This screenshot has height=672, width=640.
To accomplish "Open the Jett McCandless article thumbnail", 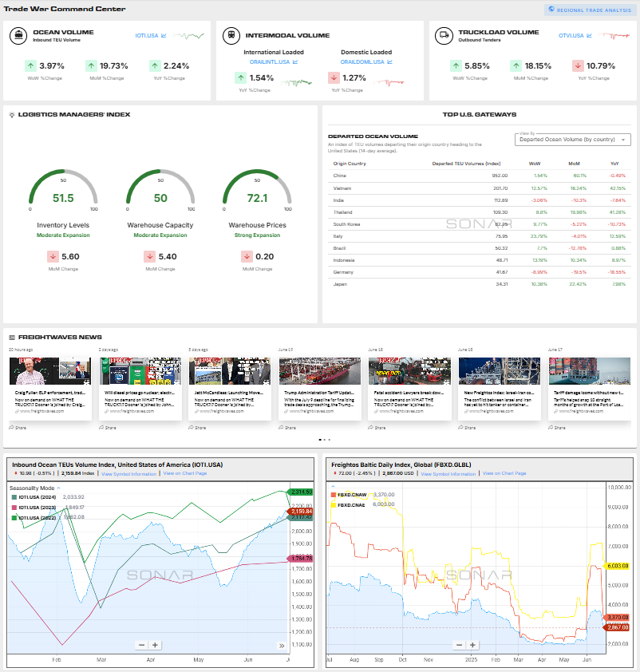I will pyautogui.click(x=230, y=371).
